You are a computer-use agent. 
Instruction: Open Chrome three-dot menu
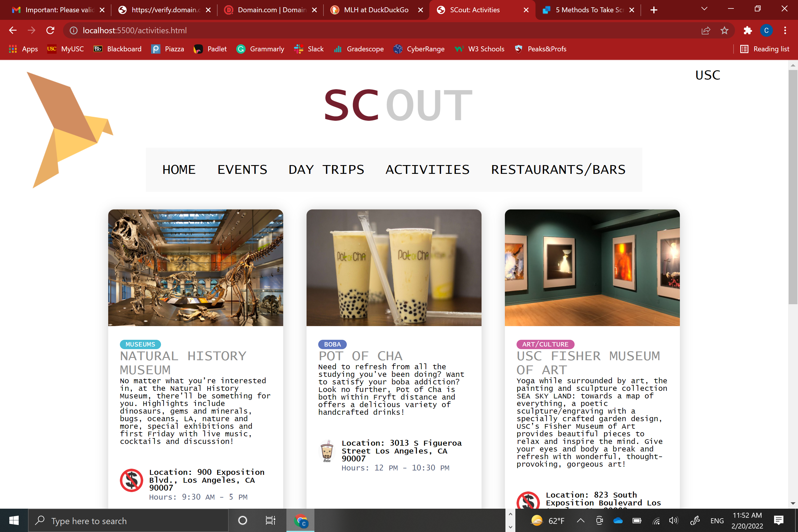point(785,31)
